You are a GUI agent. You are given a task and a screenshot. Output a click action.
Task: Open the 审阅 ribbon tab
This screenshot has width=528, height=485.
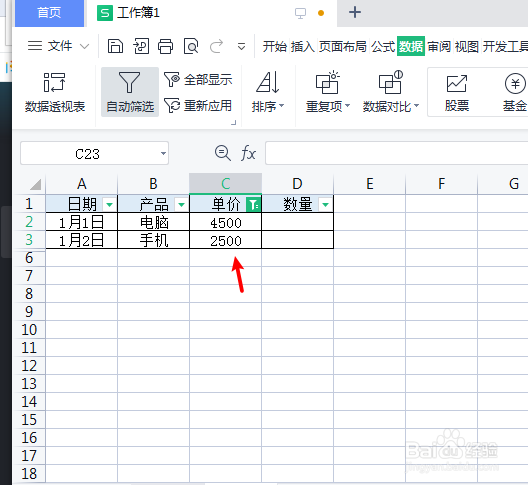tap(439, 46)
